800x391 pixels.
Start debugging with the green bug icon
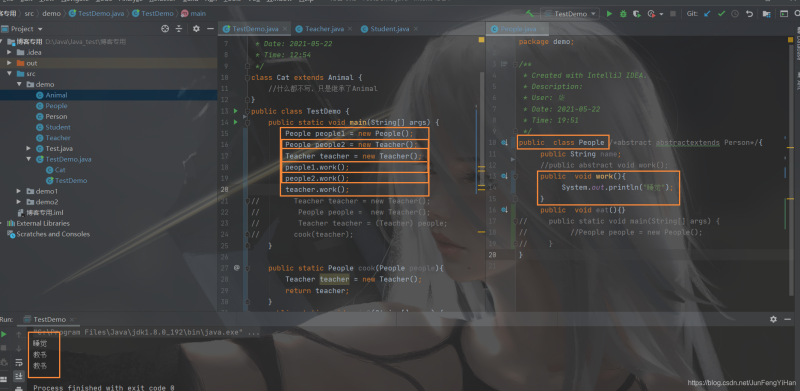[623, 14]
